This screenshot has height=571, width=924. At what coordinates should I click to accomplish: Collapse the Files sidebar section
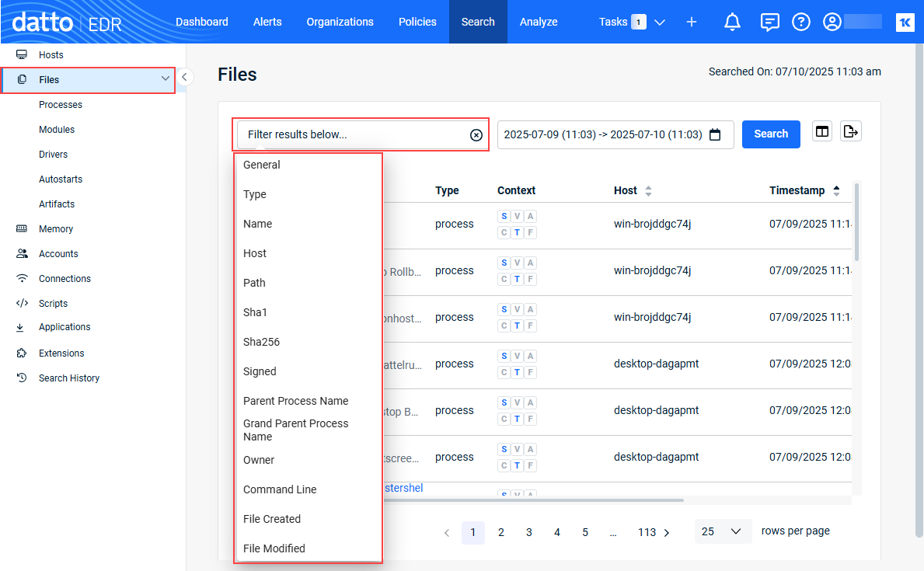click(x=165, y=78)
